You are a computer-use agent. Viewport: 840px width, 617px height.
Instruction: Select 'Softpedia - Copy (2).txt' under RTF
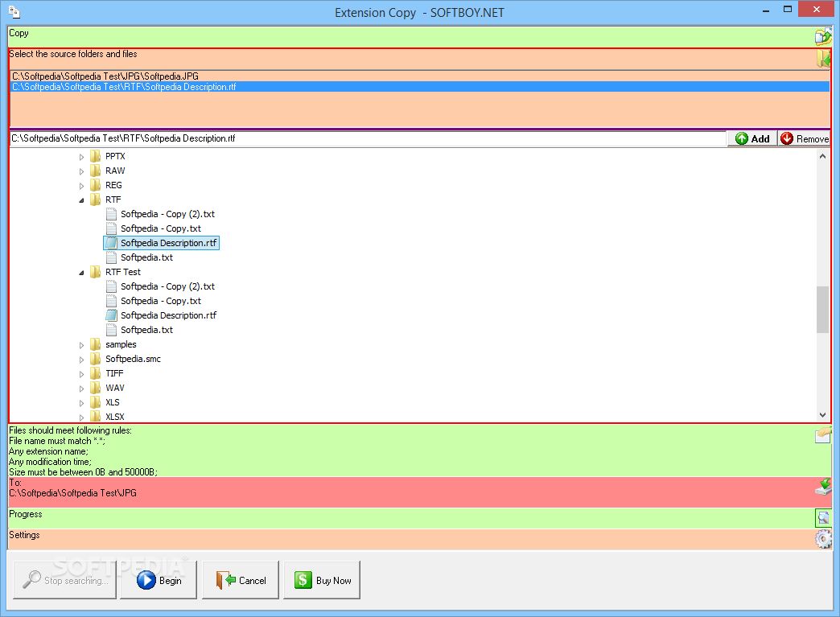pyautogui.click(x=167, y=214)
